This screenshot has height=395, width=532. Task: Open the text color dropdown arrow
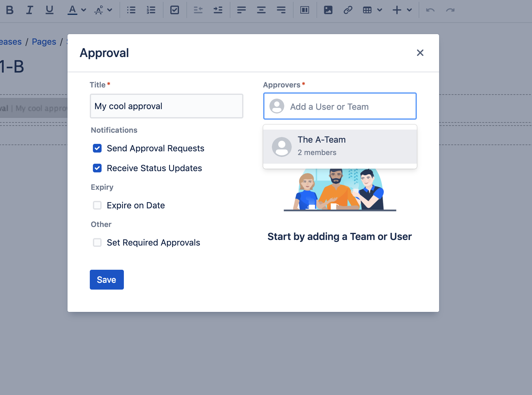(84, 10)
